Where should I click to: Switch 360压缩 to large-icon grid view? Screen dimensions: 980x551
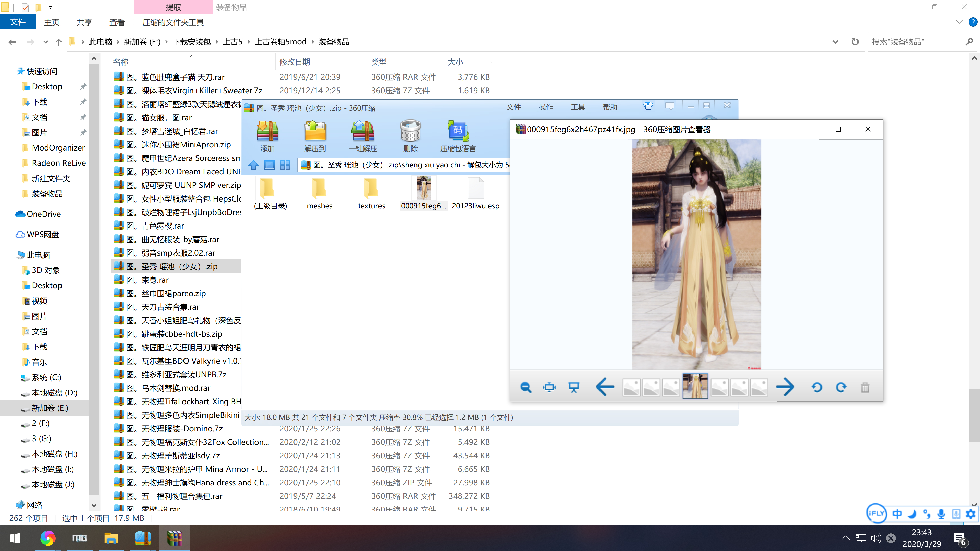pos(285,165)
